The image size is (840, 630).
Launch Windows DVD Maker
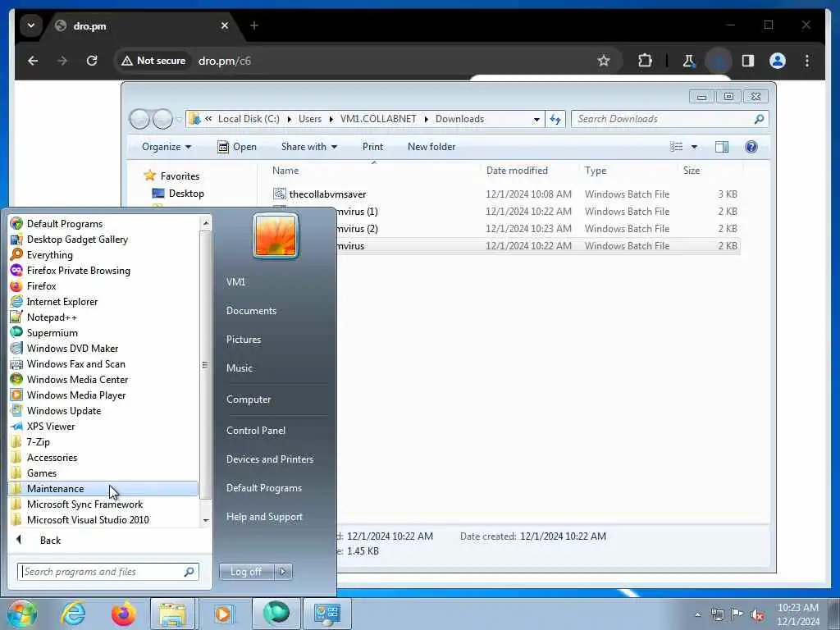click(72, 348)
